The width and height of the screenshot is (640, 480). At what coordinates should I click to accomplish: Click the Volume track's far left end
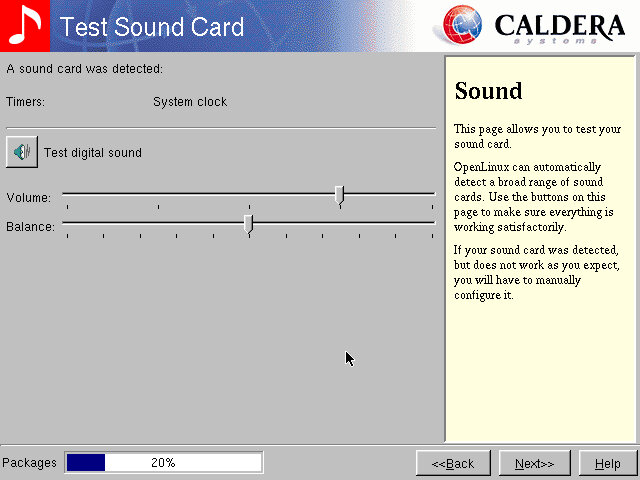67,194
